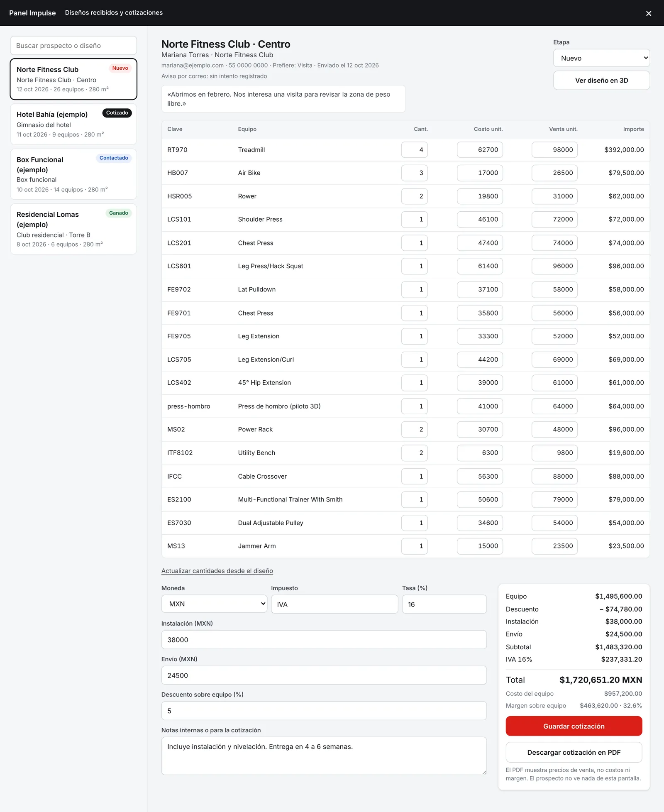Open the Etapa dropdown showing Nuevo
Viewport: 664px width, 812px height.
(x=601, y=58)
